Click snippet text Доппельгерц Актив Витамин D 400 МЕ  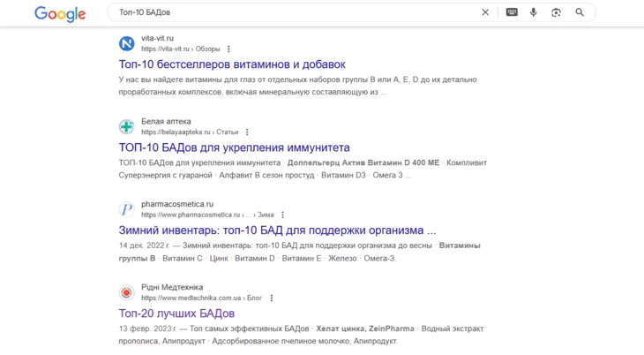[x=363, y=162]
